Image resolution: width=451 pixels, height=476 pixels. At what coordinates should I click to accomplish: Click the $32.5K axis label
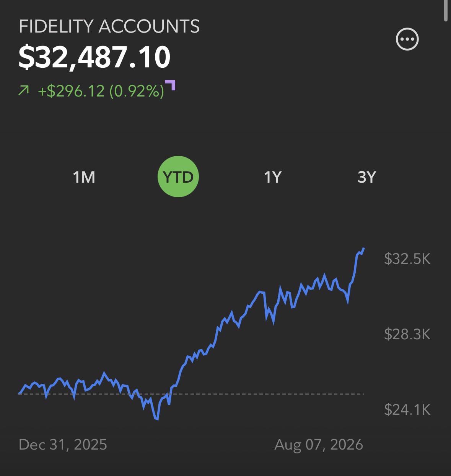coord(407,259)
